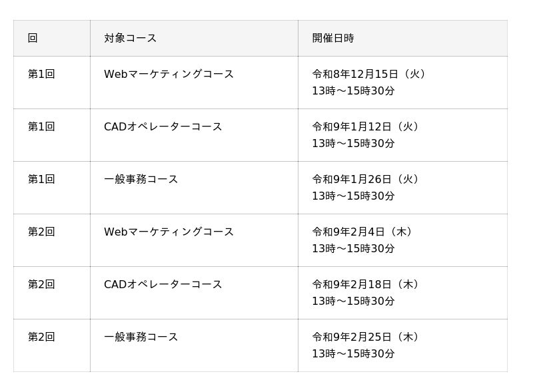Screen dimensions: 533x392
Task: Click the date 令和9年2月25日（木）
Action: tap(365, 337)
